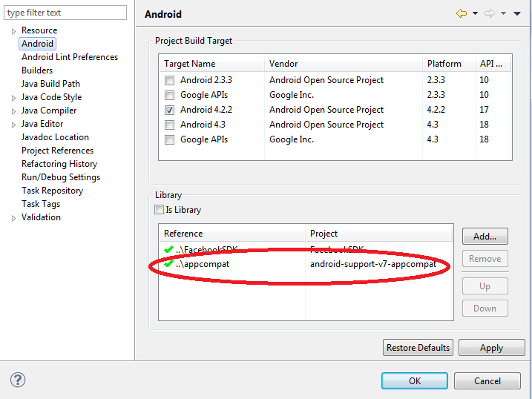The height and width of the screenshot is (399, 532).
Task: Click the Android 2.3.3 target name
Action: (206, 80)
